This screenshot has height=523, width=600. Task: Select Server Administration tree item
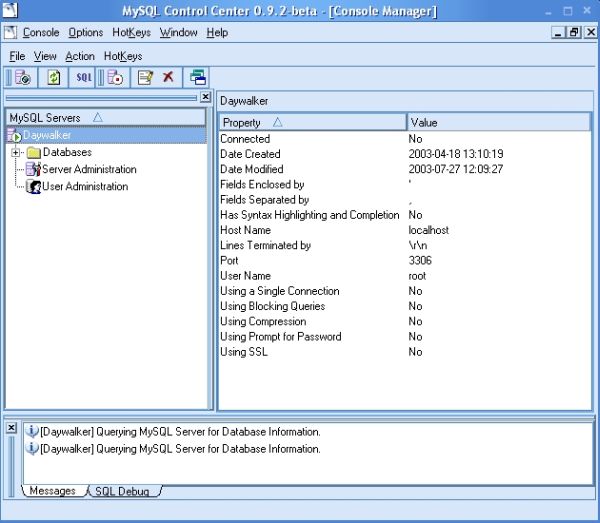coord(89,169)
